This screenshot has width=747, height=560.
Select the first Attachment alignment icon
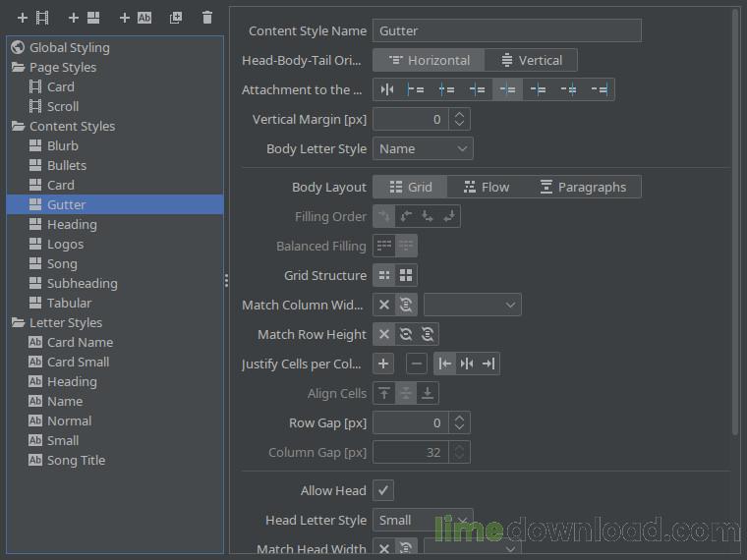(387, 89)
